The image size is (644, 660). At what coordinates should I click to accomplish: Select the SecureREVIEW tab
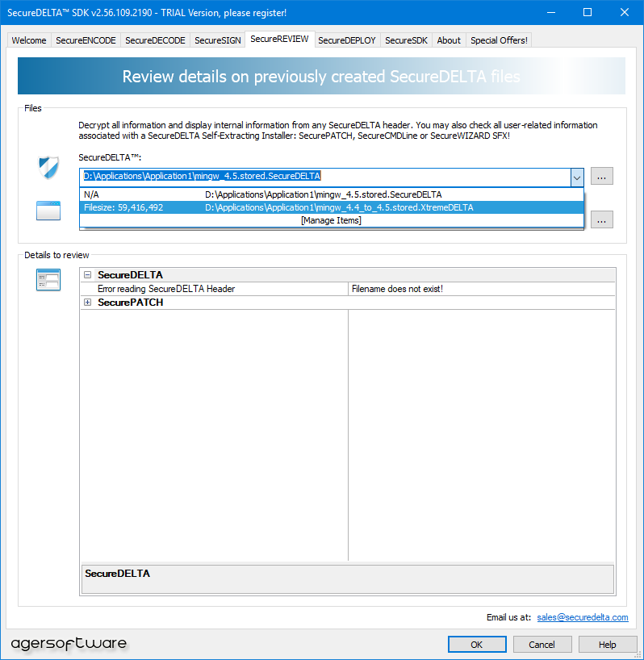point(279,40)
